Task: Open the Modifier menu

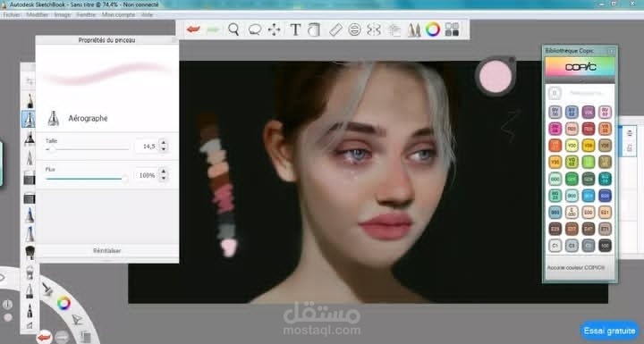Action: [x=38, y=15]
